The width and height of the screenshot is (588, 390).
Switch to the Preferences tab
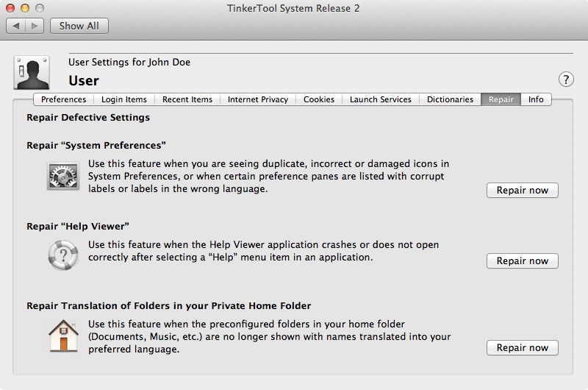[x=63, y=99]
